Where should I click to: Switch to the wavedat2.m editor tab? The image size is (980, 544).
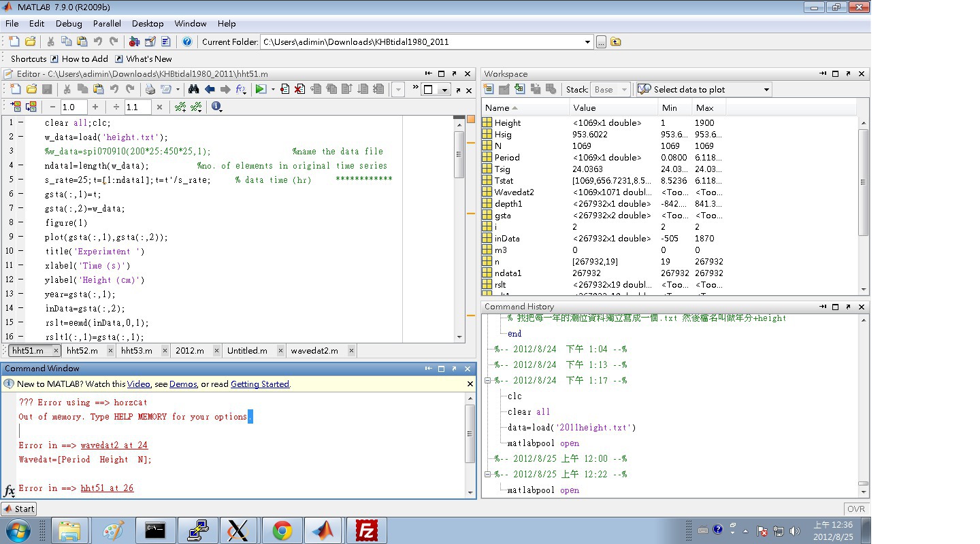coord(314,351)
